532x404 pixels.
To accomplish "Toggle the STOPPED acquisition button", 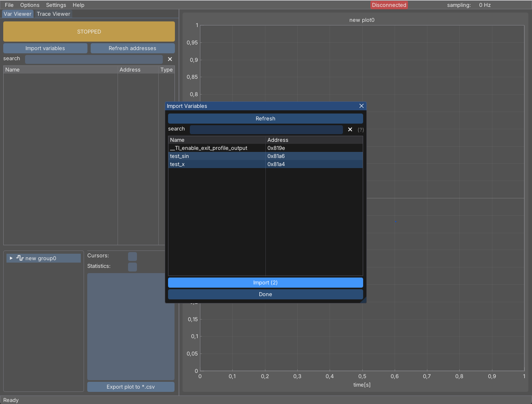I will [x=89, y=32].
